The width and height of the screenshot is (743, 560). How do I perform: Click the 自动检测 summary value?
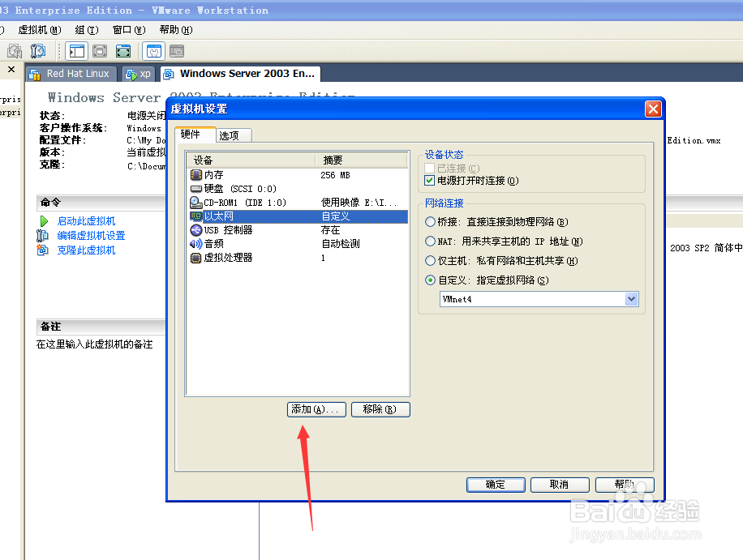[x=340, y=244]
